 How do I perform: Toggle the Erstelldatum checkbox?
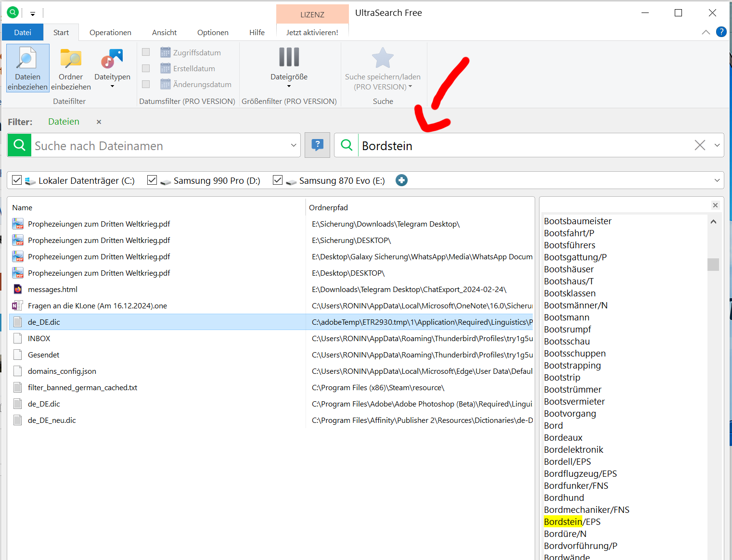tap(146, 68)
